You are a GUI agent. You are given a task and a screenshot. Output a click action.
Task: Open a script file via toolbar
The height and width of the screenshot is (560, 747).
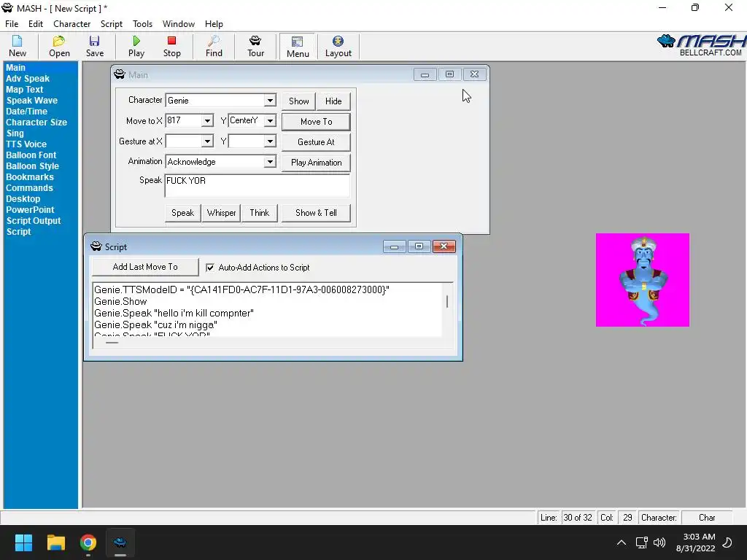point(59,46)
